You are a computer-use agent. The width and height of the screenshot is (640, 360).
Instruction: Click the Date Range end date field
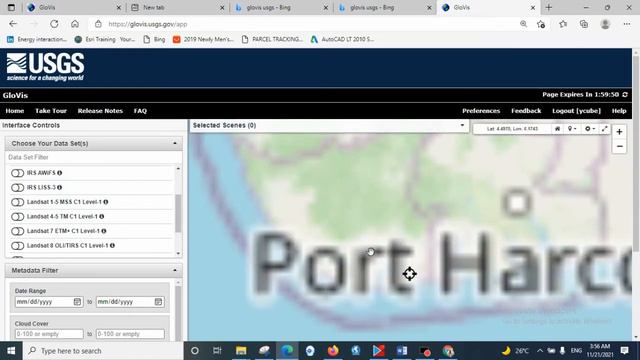(130, 302)
